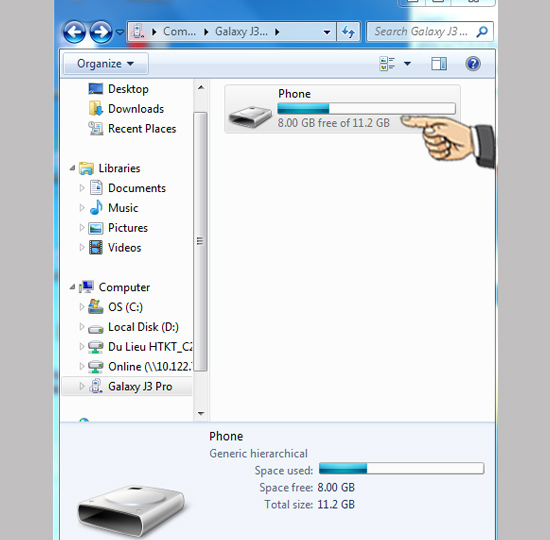This screenshot has width=550, height=540.
Task: Select the Com... breadcrumb segment
Action: [179, 32]
